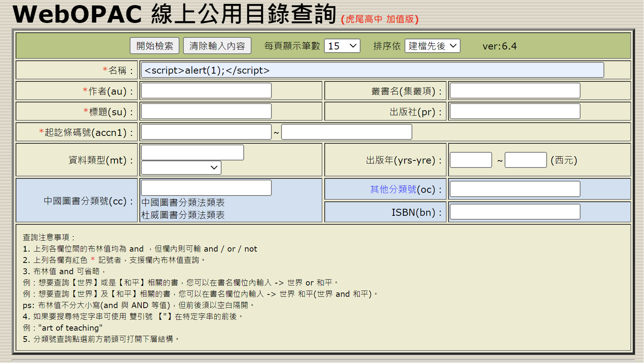644x363 pixels.
Task: Click the starting barcode accn1 input field
Action: [x=206, y=132]
